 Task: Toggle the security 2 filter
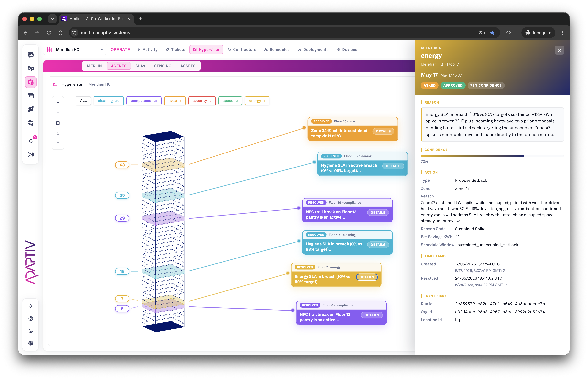(202, 101)
